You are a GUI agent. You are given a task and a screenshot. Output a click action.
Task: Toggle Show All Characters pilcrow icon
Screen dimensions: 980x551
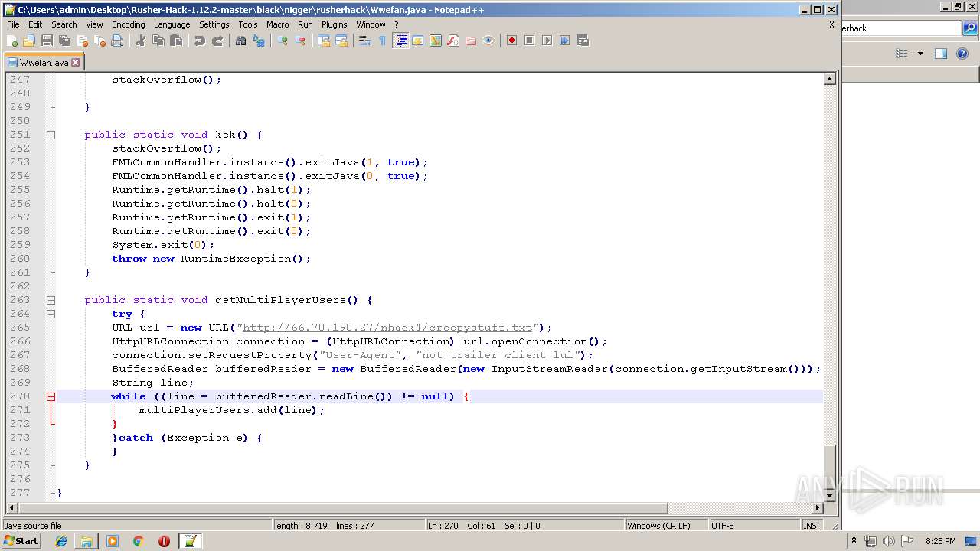pyautogui.click(x=383, y=41)
